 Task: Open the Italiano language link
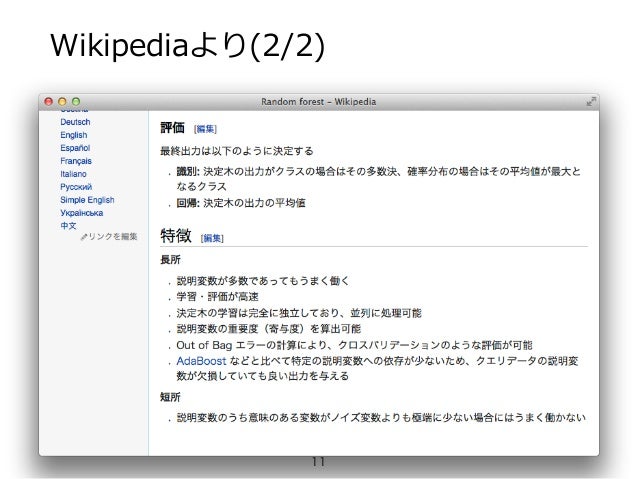[73, 174]
